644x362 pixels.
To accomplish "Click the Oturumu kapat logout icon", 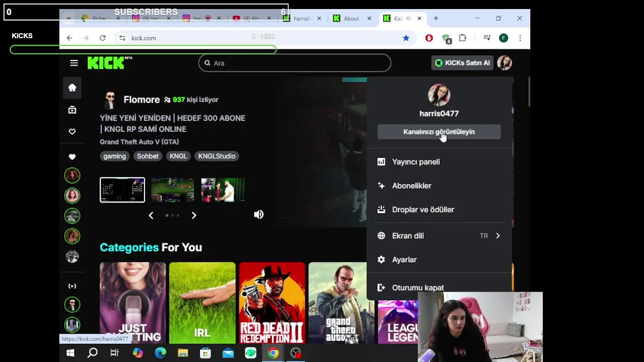I will tap(381, 288).
